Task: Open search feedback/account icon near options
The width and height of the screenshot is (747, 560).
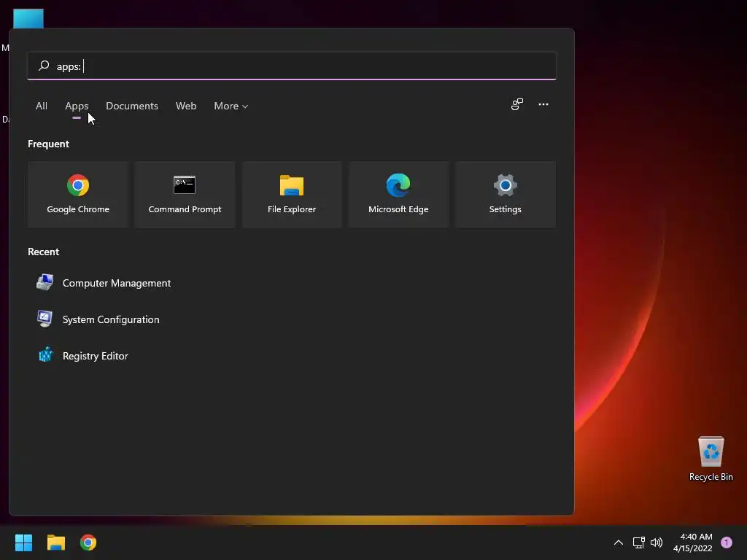Action: click(x=517, y=104)
